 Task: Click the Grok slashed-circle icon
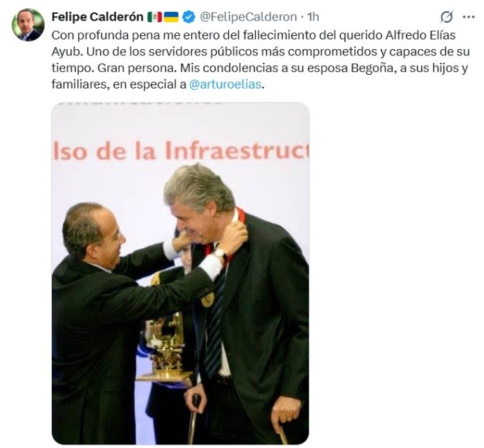coord(447,17)
